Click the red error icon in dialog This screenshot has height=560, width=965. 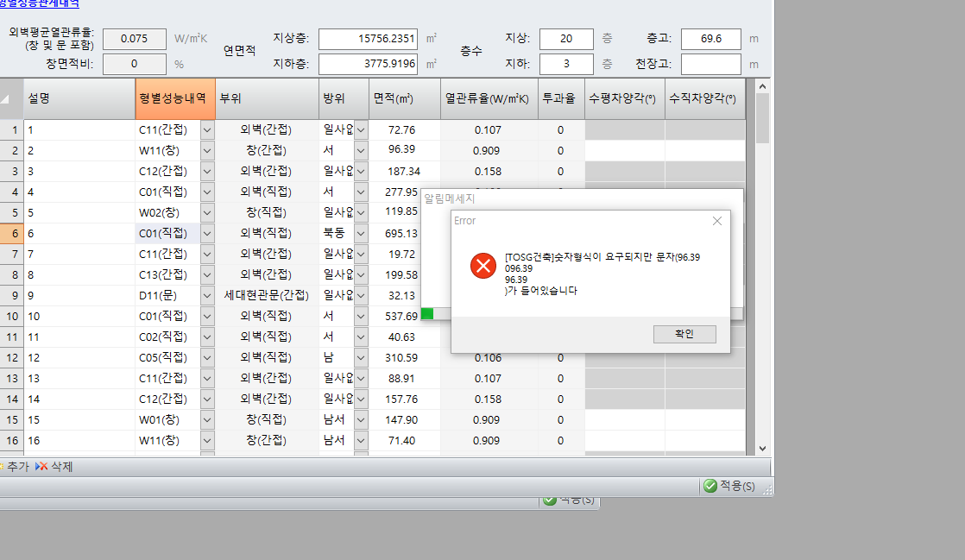point(482,266)
